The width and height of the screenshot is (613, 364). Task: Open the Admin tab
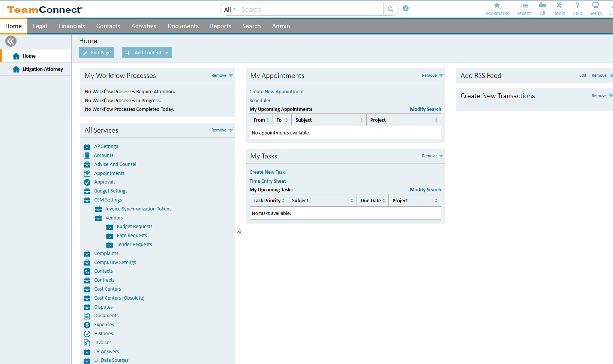281,26
